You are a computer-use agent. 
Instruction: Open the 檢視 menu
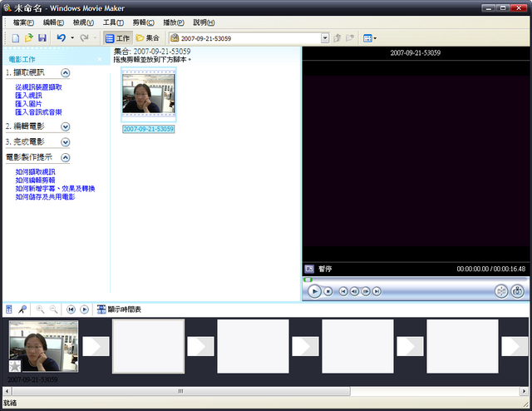83,22
